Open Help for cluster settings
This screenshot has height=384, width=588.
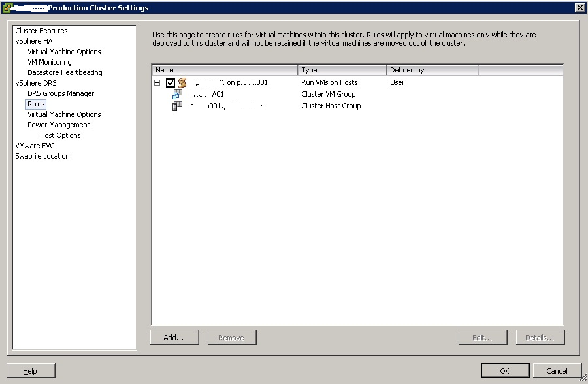31,371
